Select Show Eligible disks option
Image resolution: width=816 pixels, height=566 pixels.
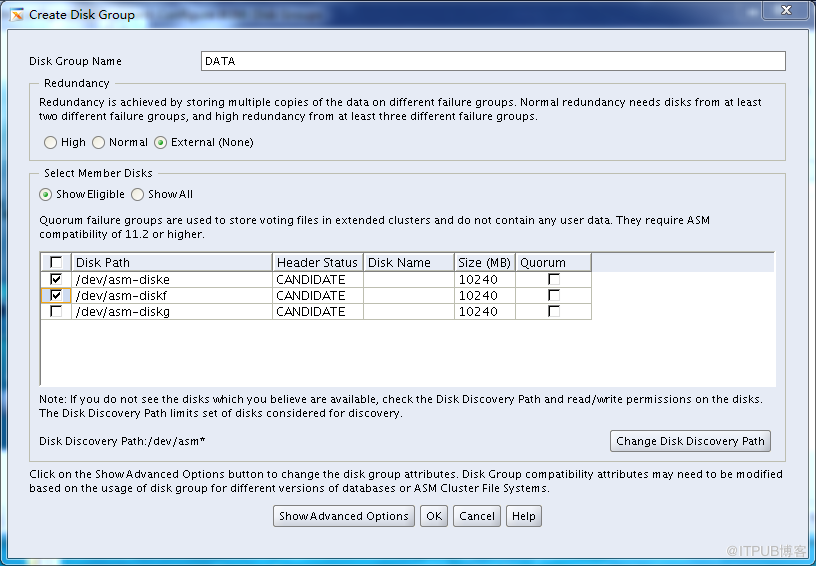(x=46, y=195)
